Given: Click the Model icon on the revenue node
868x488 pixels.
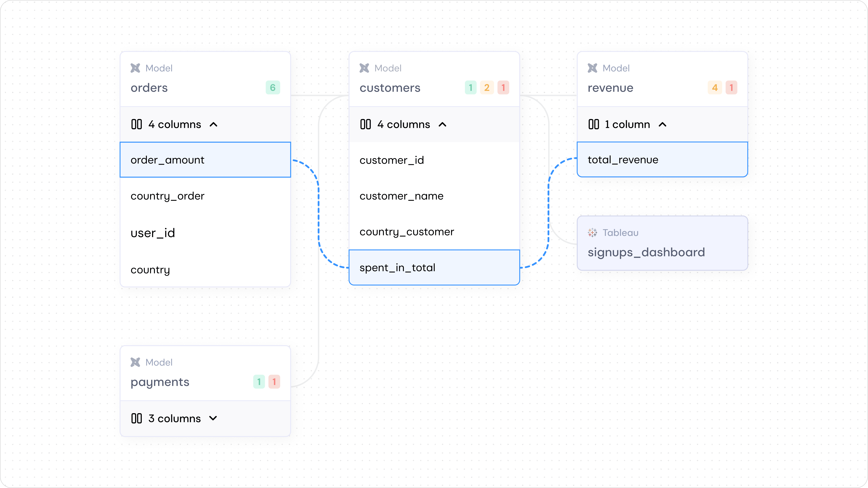Looking at the screenshot, I should [592, 68].
